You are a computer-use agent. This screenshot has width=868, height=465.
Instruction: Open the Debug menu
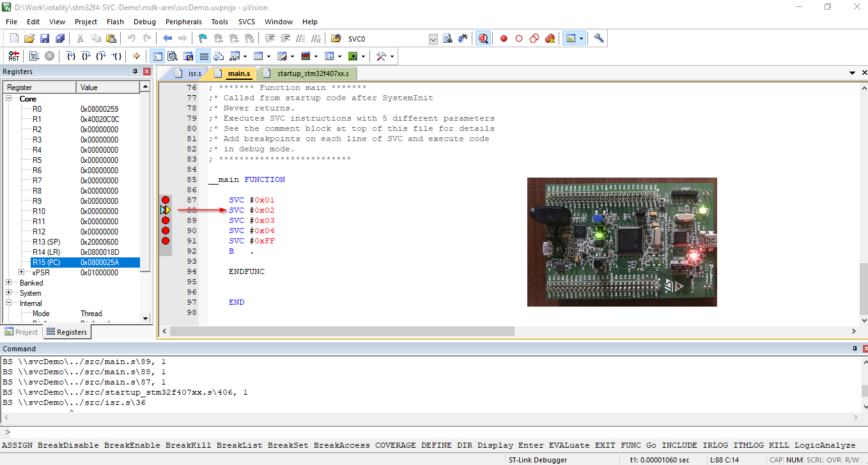[144, 22]
